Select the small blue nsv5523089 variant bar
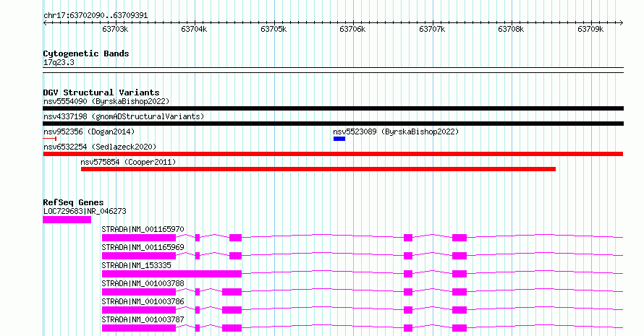 [339, 139]
